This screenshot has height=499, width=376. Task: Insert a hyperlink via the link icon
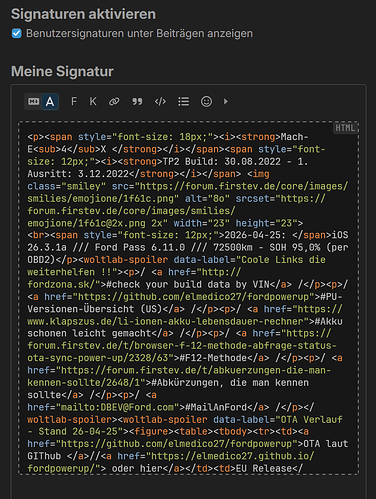pos(114,101)
